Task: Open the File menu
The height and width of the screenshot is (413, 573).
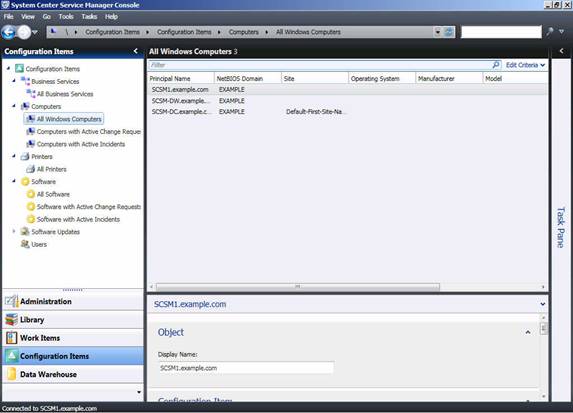Action: click(8, 16)
